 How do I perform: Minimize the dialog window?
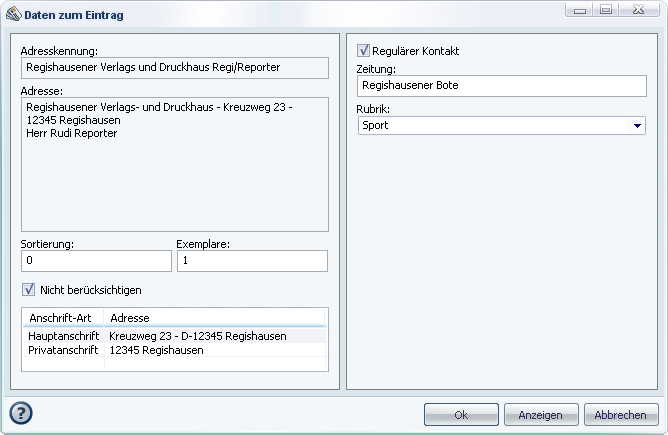click(581, 9)
